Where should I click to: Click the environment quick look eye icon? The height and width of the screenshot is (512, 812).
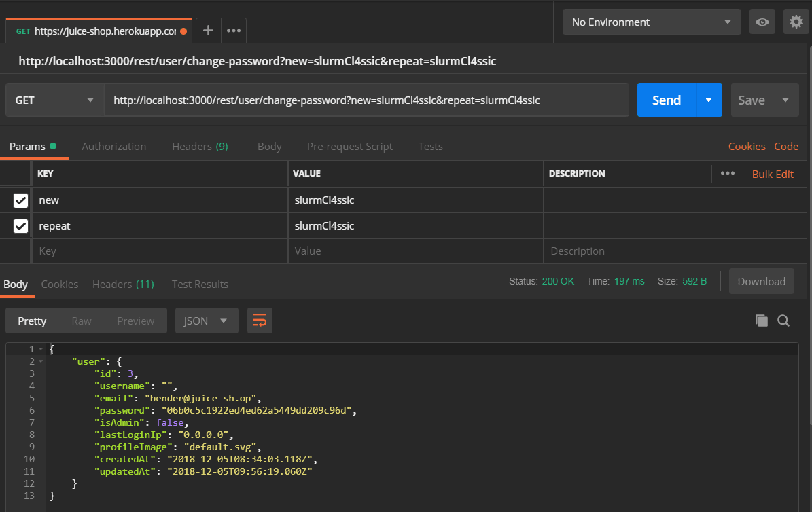(x=762, y=22)
